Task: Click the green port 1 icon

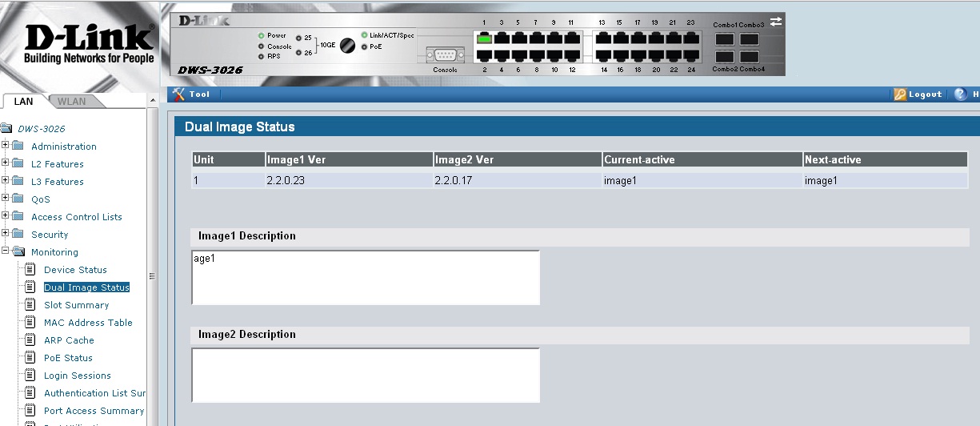Action: click(483, 38)
